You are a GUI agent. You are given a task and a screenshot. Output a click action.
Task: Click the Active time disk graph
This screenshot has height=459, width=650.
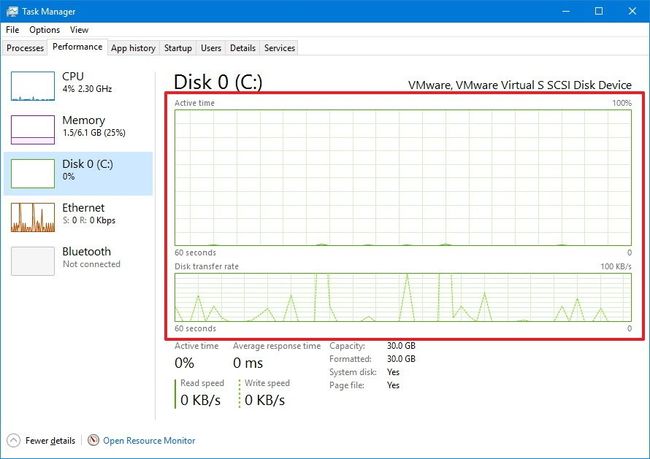click(x=403, y=177)
